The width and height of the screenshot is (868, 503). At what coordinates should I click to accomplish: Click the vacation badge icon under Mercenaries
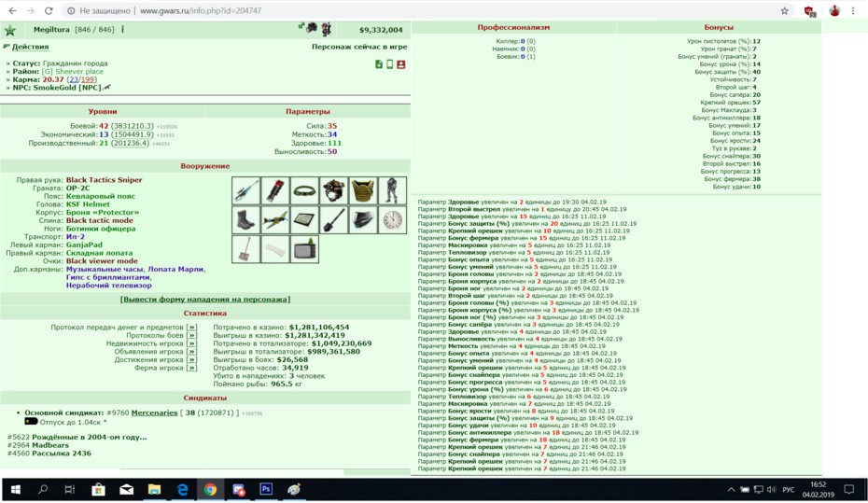(31, 422)
